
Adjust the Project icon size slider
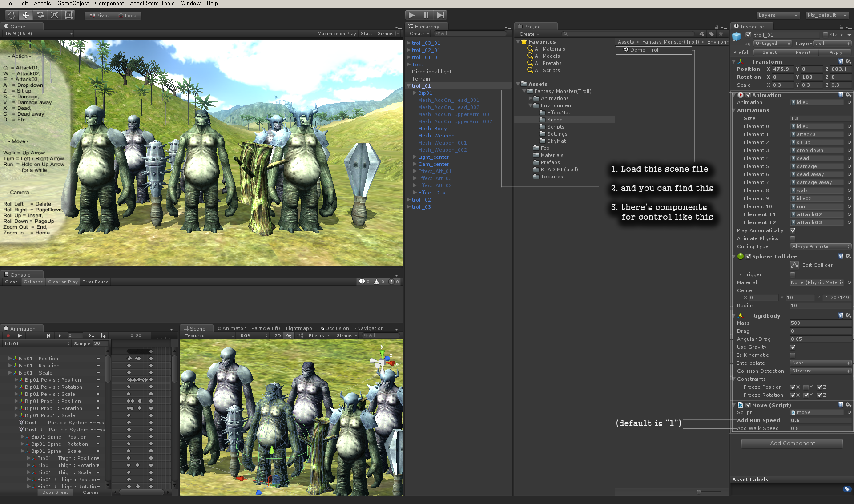point(709,492)
